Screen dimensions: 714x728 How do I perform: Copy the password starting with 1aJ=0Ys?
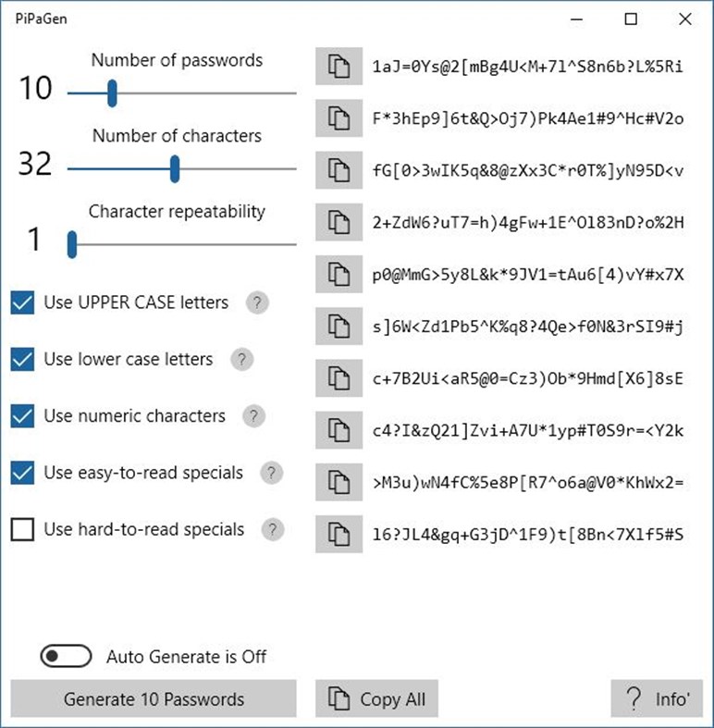pos(339,67)
